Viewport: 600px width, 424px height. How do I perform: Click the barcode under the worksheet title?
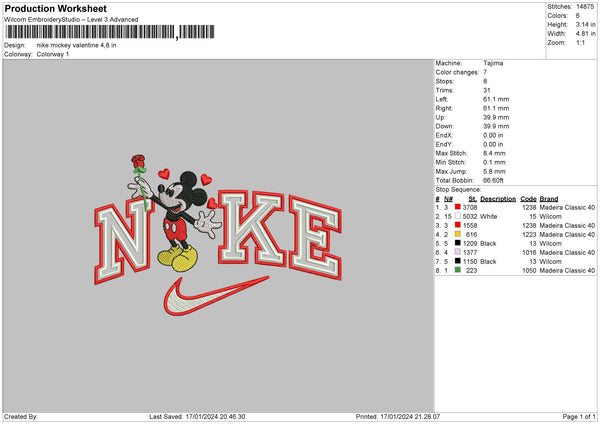tap(109, 32)
